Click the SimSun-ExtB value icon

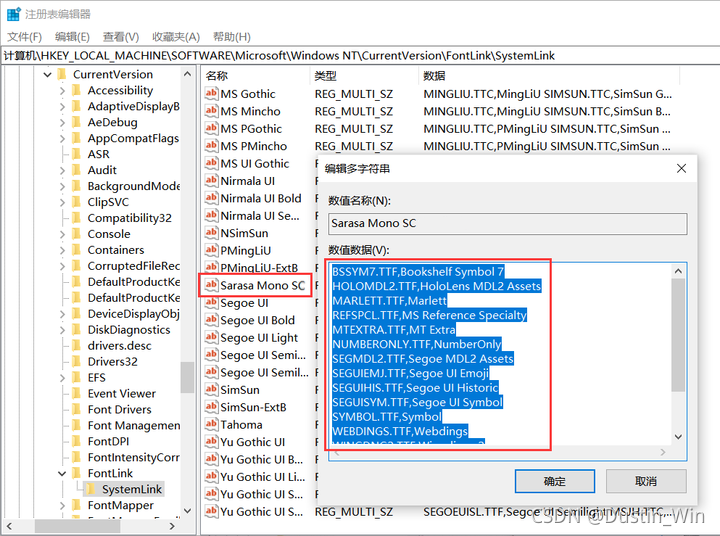point(211,407)
